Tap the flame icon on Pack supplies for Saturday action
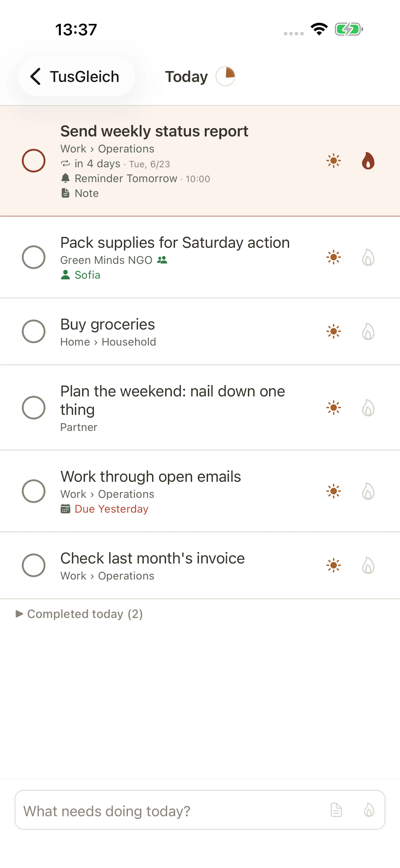The width and height of the screenshot is (400, 868). pyautogui.click(x=368, y=257)
